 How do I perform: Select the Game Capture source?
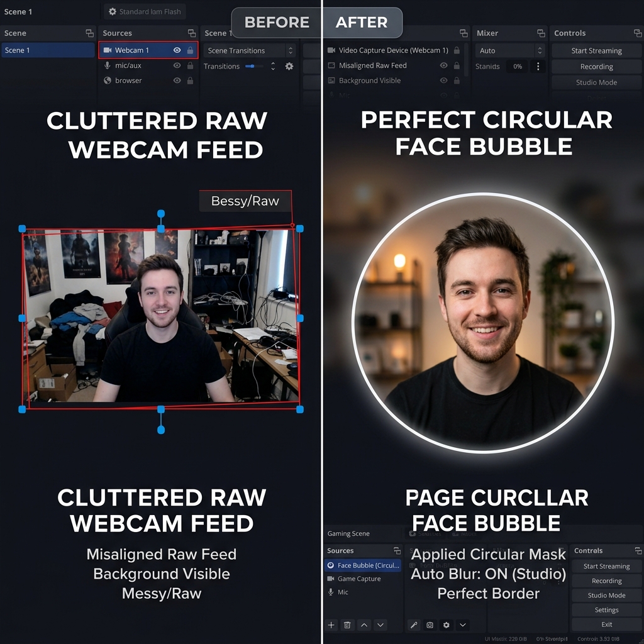[363, 579]
